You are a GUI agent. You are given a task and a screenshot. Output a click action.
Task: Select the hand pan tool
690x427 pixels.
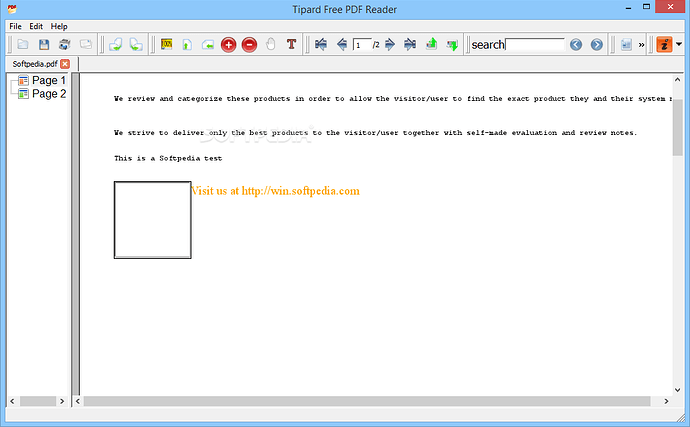point(271,44)
